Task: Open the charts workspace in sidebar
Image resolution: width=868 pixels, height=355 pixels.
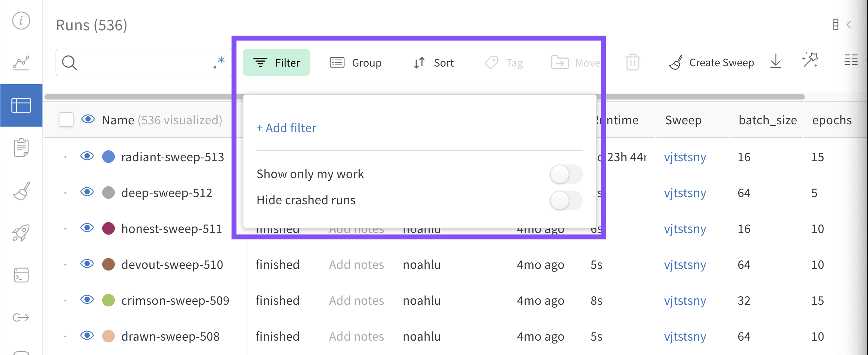Action: [x=21, y=63]
